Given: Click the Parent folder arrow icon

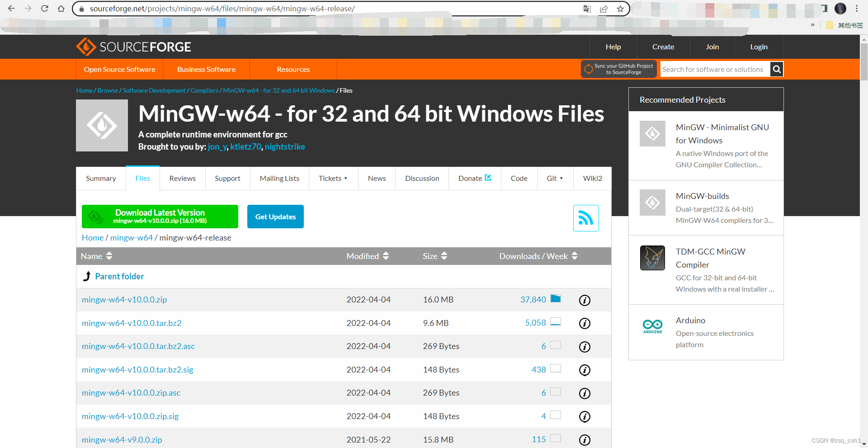Looking at the screenshot, I should pyautogui.click(x=86, y=276).
